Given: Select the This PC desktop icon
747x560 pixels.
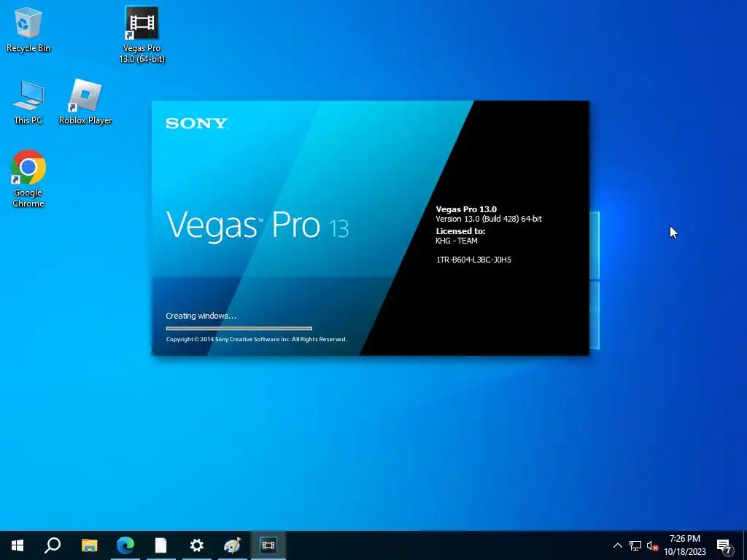Looking at the screenshot, I should [28, 102].
